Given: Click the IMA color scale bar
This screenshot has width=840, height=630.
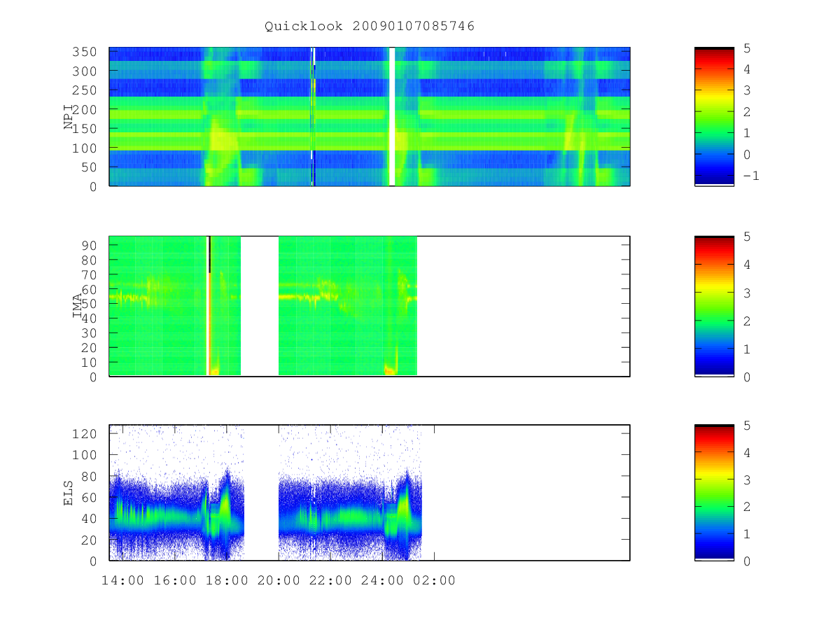Looking at the screenshot, I should pos(714,307).
